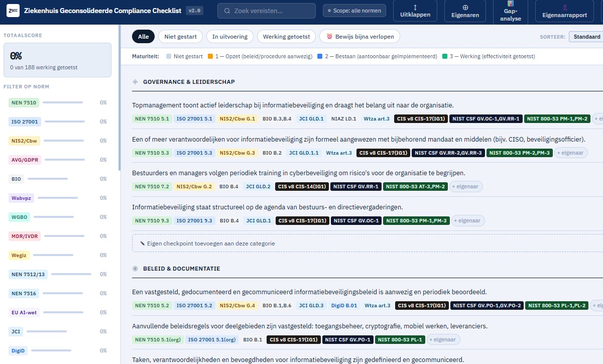Select the In uitvoering filter tab
The image size is (603, 364).
pyautogui.click(x=230, y=37)
